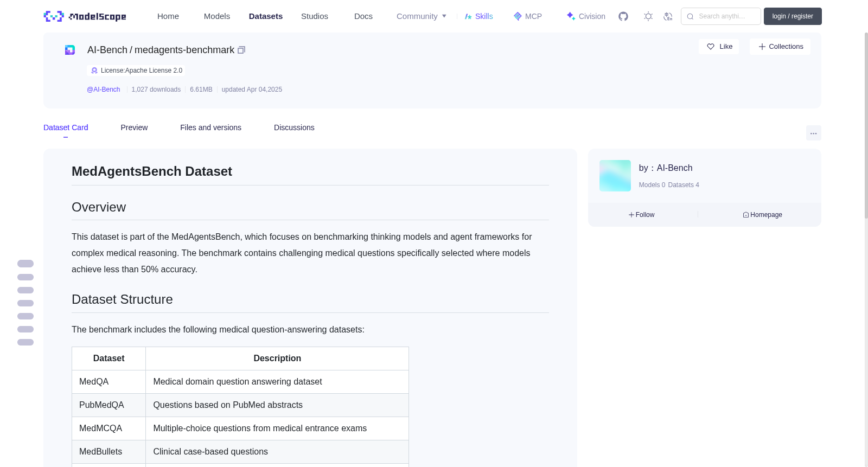Screen dimensions: 868x467
Task: Click the License:Apache License 2.0 tag
Action: coord(136,71)
